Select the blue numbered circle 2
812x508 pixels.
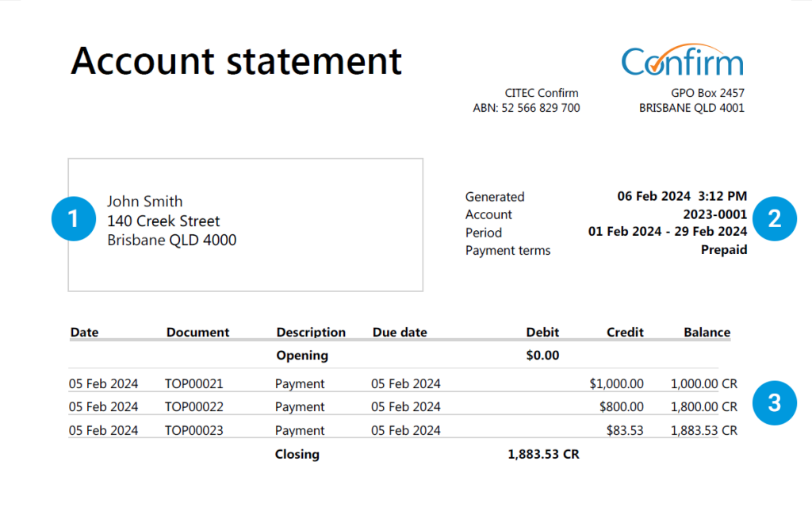pyautogui.click(x=775, y=219)
